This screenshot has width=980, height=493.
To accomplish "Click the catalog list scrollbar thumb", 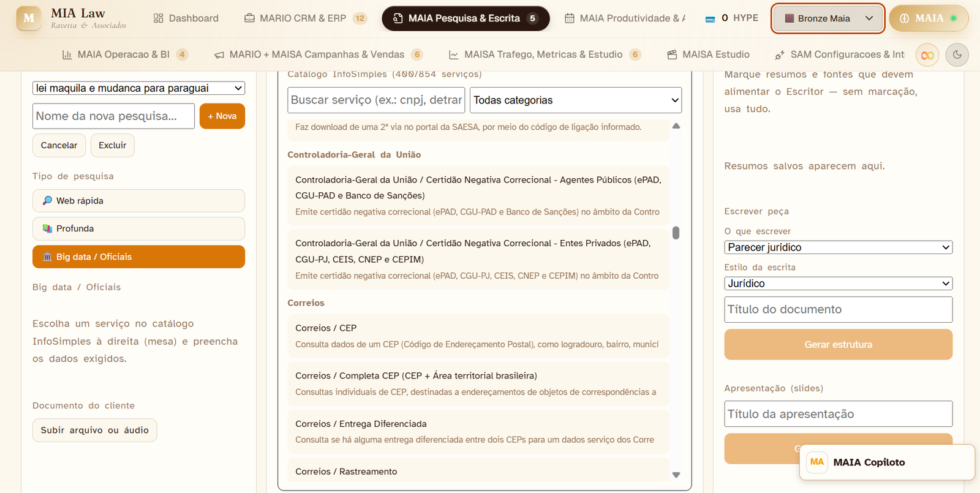I will [x=676, y=233].
